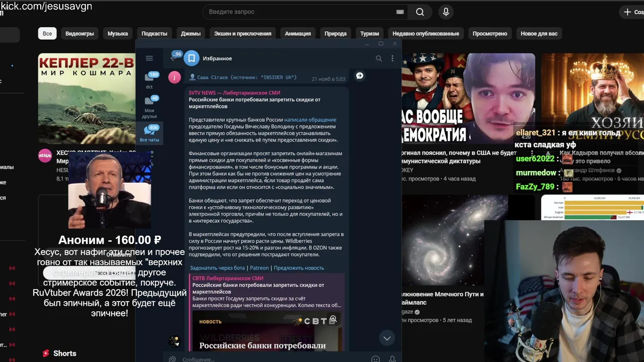Click the paperclip attach icon

click(172, 359)
